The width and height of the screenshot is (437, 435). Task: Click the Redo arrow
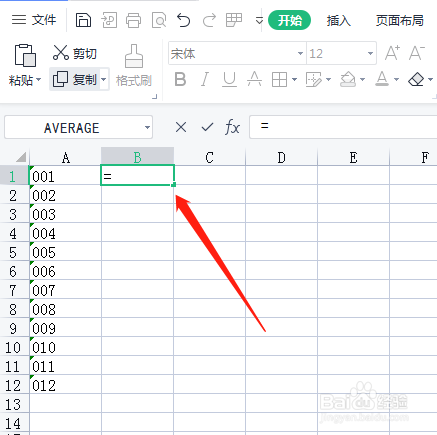coord(209,20)
